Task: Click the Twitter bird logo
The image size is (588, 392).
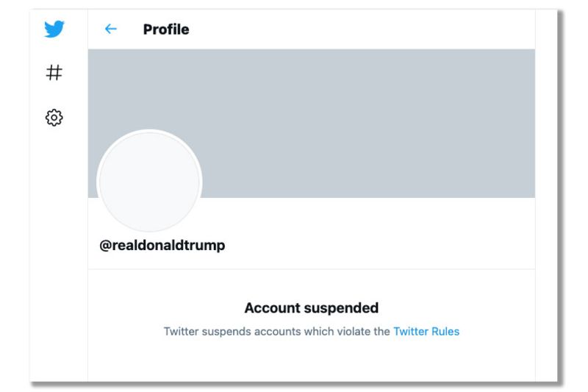Action: 54,29
